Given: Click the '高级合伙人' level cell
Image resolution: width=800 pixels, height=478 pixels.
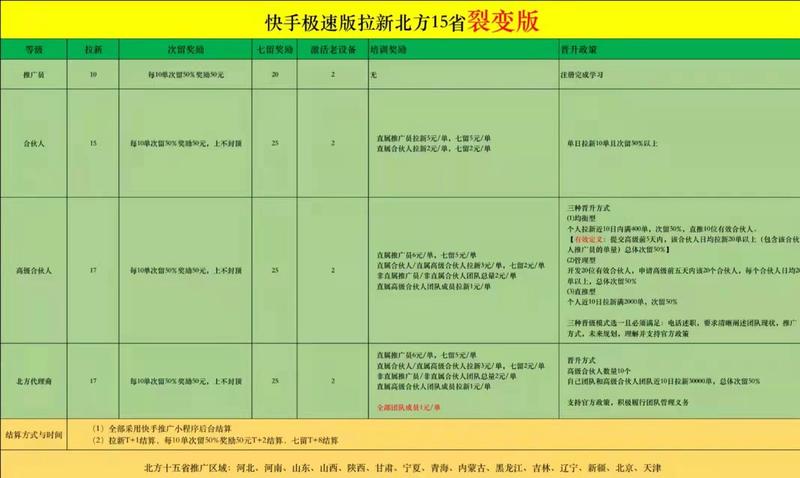Looking at the screenshot, I should (34, 270).
